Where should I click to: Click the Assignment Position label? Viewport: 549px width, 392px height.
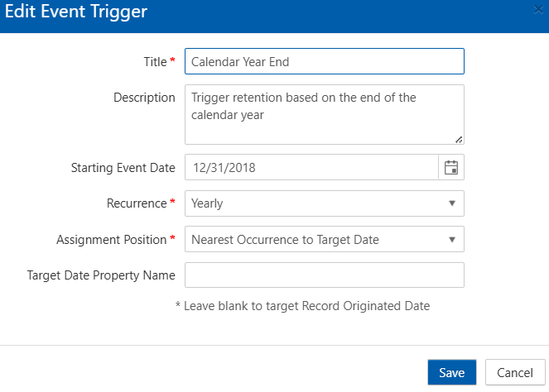click(x=111, y=240)
